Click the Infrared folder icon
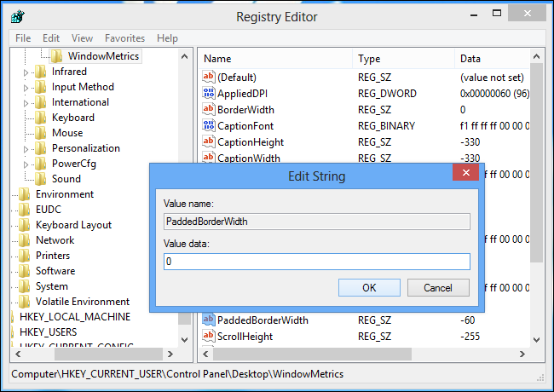This screenshot has width=554, height=392. point(40,72)
